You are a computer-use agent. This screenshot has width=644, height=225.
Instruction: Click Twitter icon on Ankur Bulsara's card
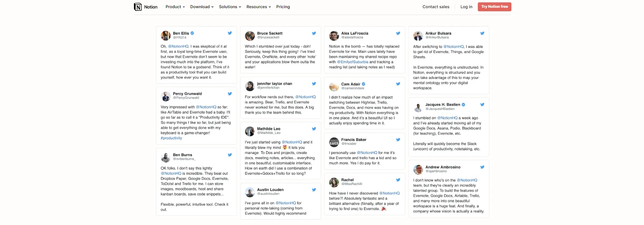[x=482, y=33]
